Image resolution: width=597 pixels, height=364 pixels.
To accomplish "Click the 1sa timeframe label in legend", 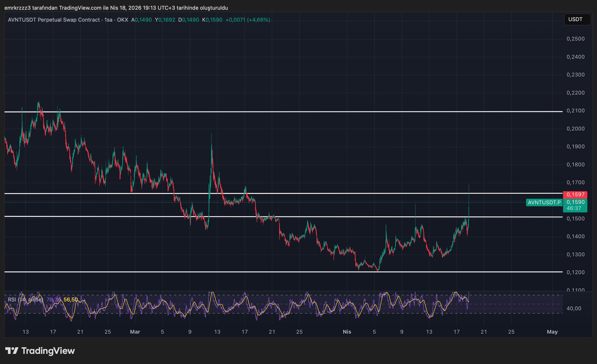I will tap(108, 20).
